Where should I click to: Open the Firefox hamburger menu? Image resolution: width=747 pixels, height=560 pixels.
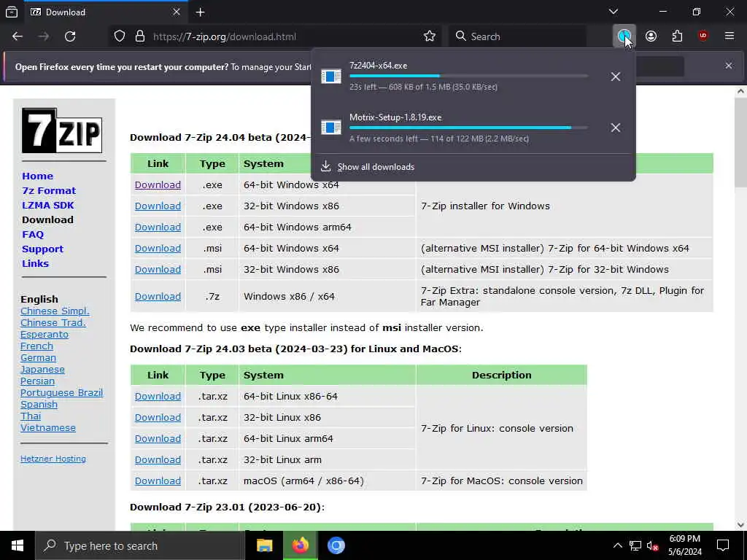click(729, 36)
